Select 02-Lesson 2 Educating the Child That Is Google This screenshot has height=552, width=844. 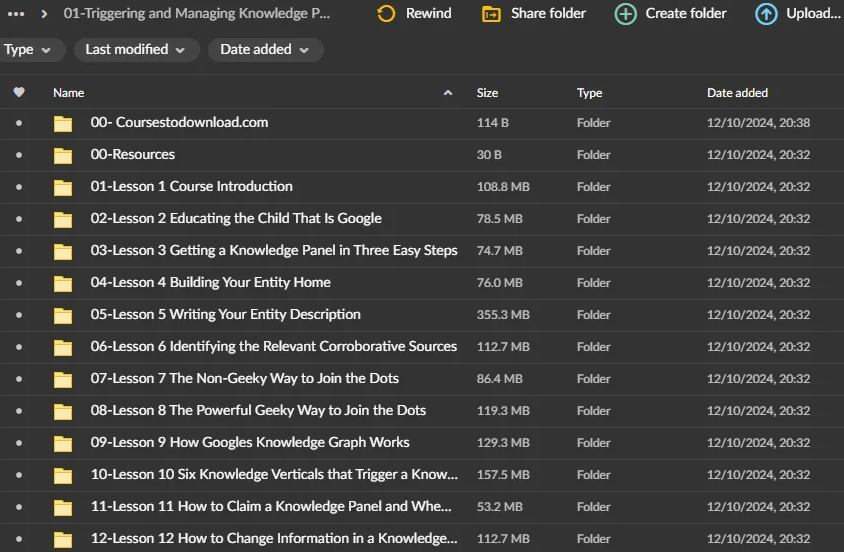pos(236,218)
